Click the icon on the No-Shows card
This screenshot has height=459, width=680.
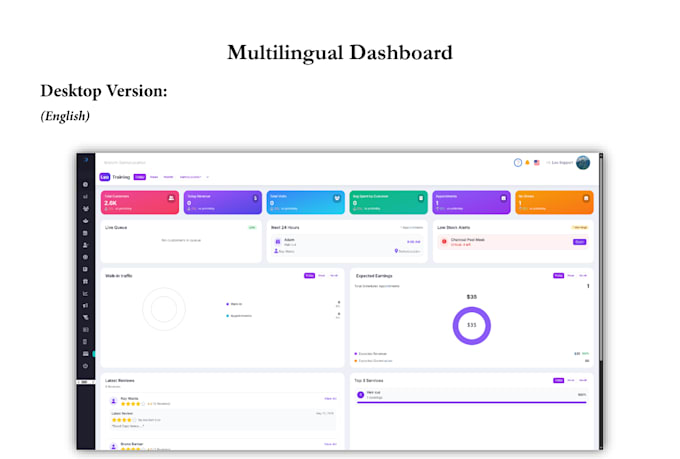(586, 198)
